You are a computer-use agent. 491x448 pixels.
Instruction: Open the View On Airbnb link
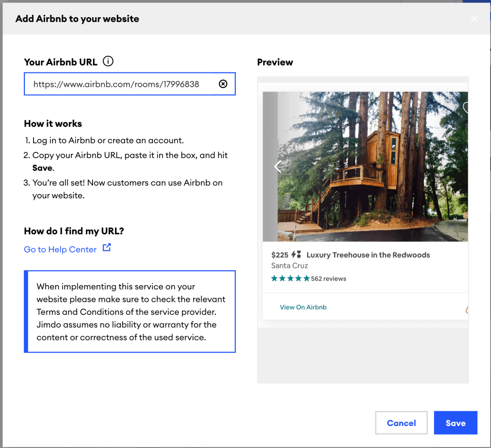tap(303, 307)
